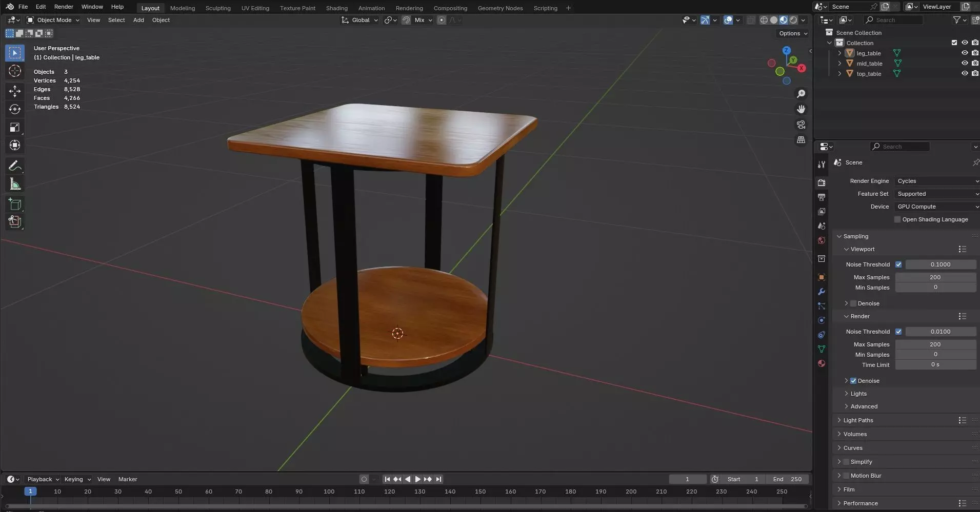The width and height of the screenshot is (980, 512).
Task: Open the Render menu
Action: [x=64, y=7]
